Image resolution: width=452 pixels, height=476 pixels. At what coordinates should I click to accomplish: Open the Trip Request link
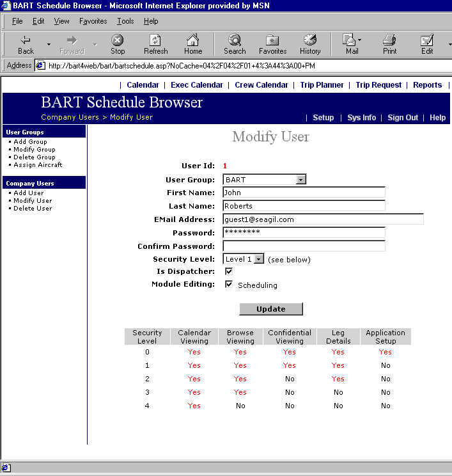[378, 85]
